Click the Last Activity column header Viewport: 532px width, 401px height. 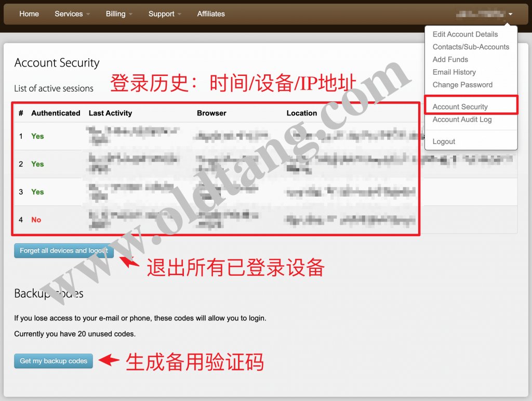tap(110, 113)
